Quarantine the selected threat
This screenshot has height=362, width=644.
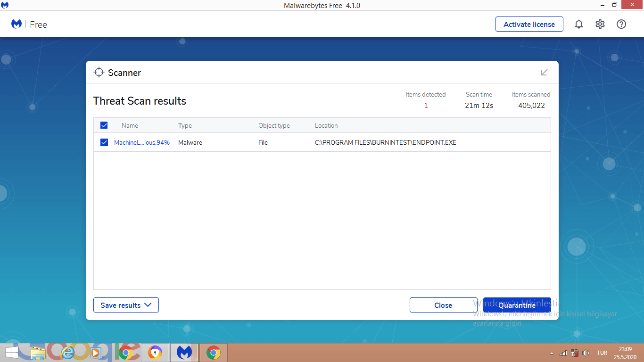tap(517, 305)
